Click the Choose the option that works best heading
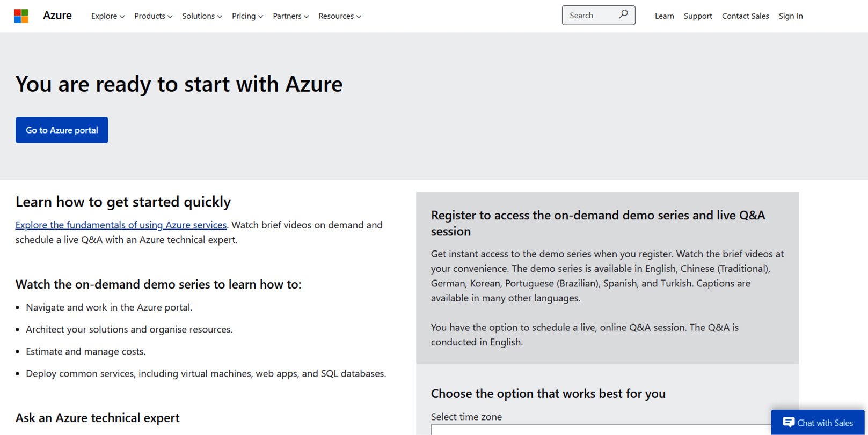This screenshot has width=868, height=435. click(x=548, y=394)
